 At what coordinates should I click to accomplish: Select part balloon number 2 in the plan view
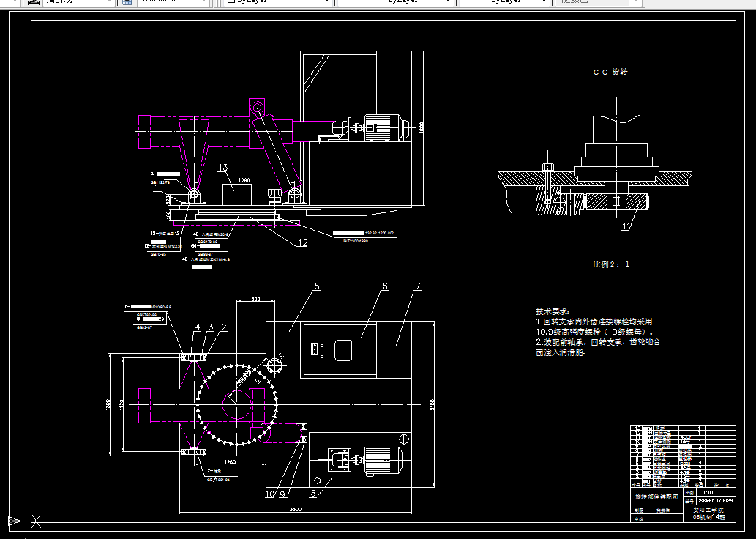224,327
